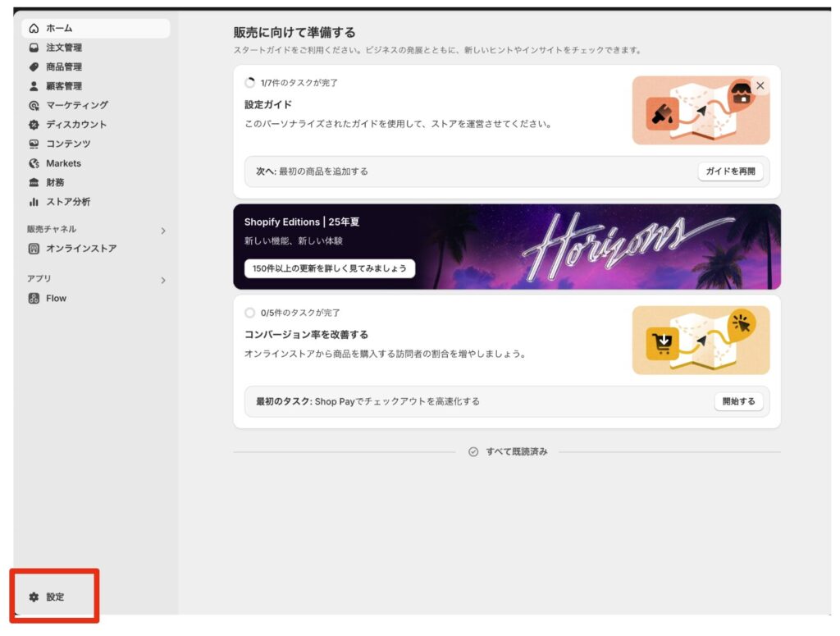Click 150件以上の更新を詳しく見てみましょう button

click(x=330, y=268)
